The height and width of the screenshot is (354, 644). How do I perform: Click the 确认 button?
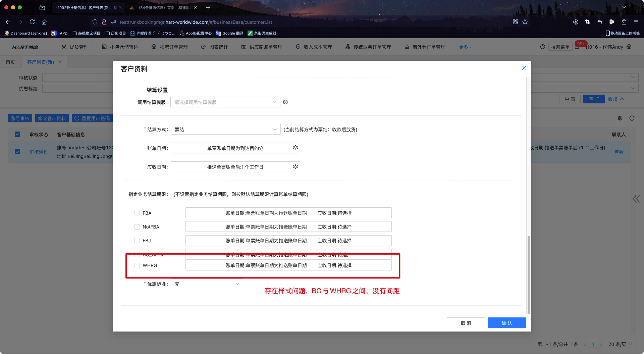click(506, 323)
